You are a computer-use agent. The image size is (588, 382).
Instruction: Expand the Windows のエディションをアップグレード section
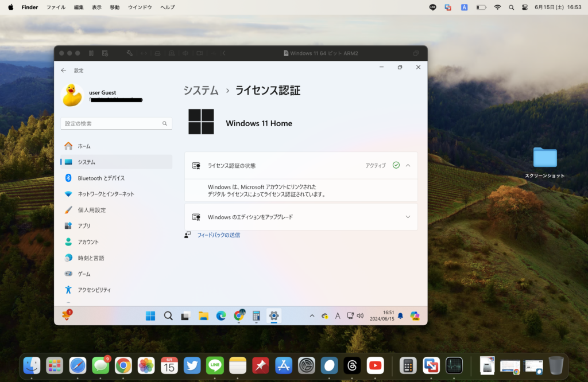tap(408, 217)
